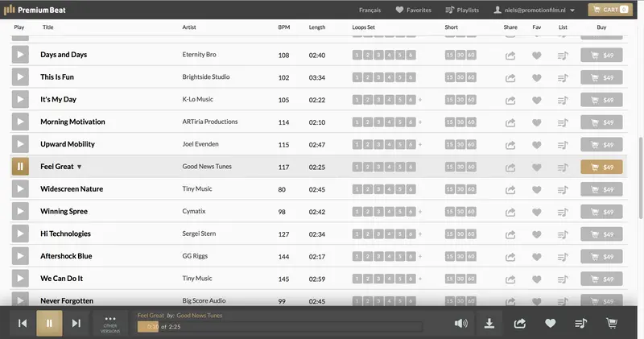Play the track Morning Motivation
Image resolution: width=644 pixels, height=339 pixels.
tap(20, 122)
